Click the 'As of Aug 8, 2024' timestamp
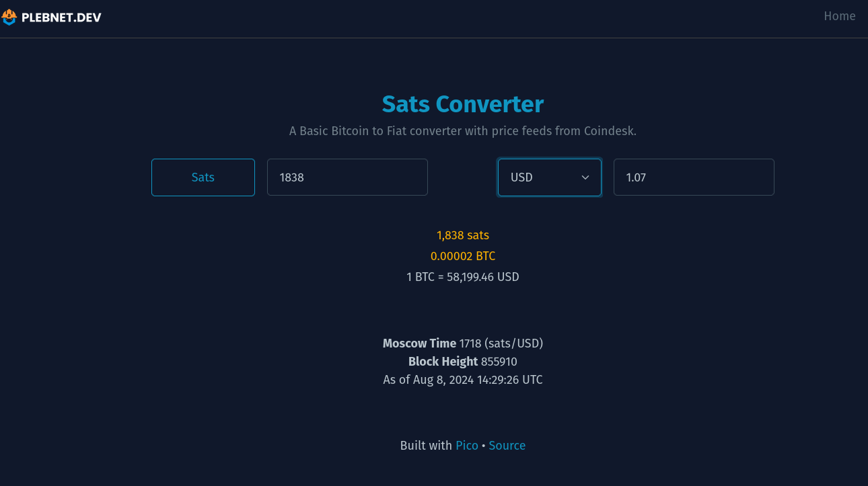This screenshot has height=486, width=868. coord(463,380)
